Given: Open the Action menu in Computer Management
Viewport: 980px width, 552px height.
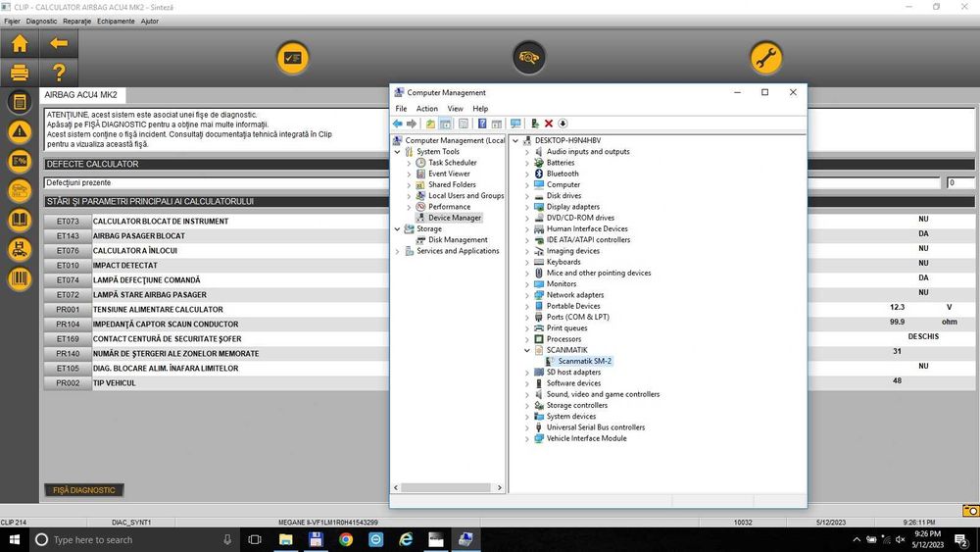Looking at the screenshot, I should [x=427, y=109].
